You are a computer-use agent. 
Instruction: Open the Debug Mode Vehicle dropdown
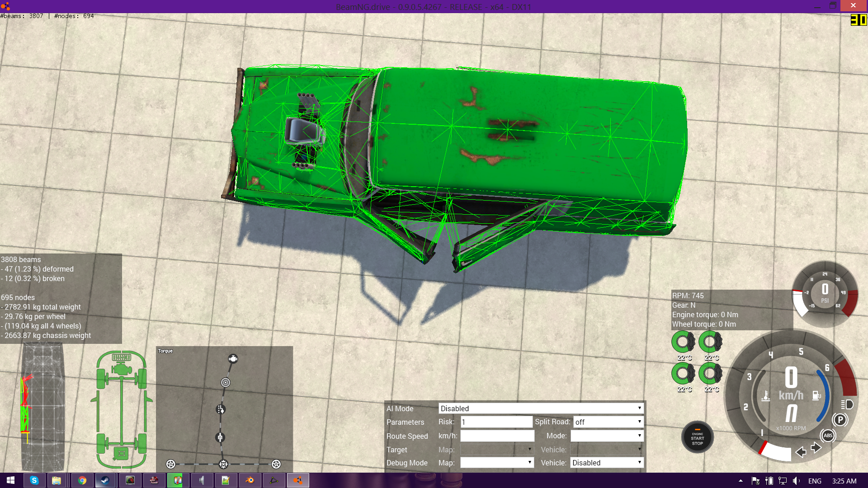pyautogui.click(x=607, y=463)
